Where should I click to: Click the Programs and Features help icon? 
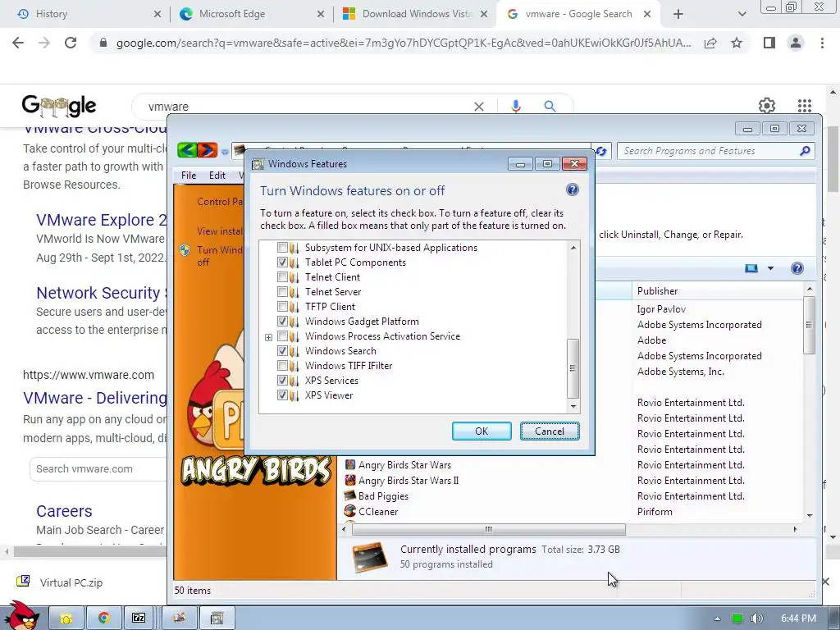[x=797, y=268]
